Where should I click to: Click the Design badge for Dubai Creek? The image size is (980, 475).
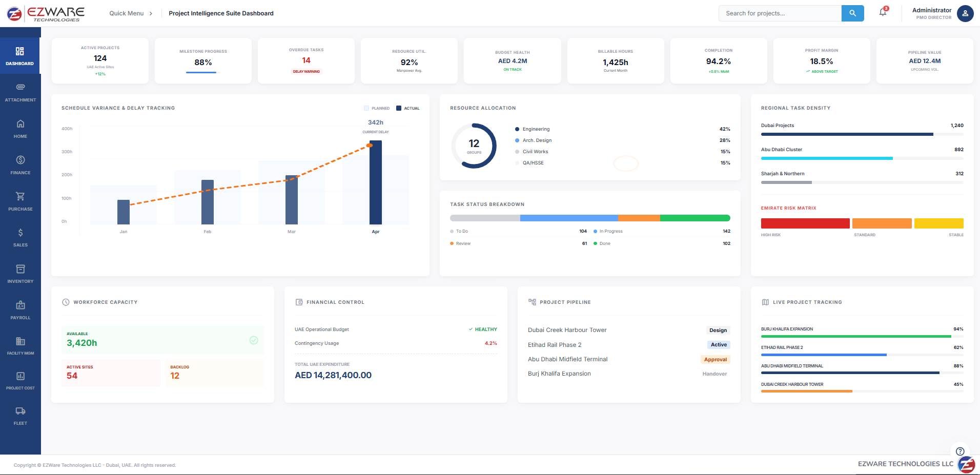pyautogui.click(x=718, y=331)
